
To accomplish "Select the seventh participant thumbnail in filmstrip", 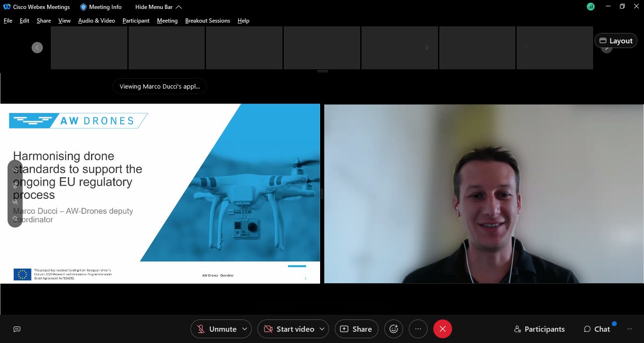I will point(555,48).
